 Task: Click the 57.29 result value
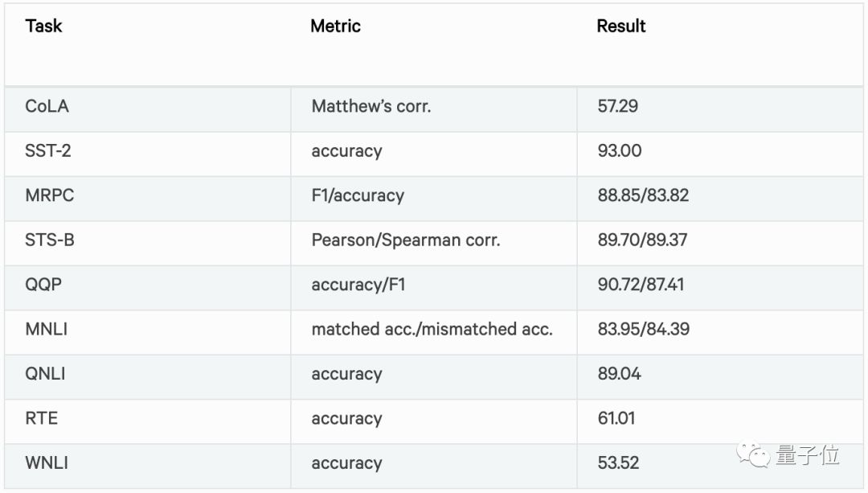tap(618, 106)
